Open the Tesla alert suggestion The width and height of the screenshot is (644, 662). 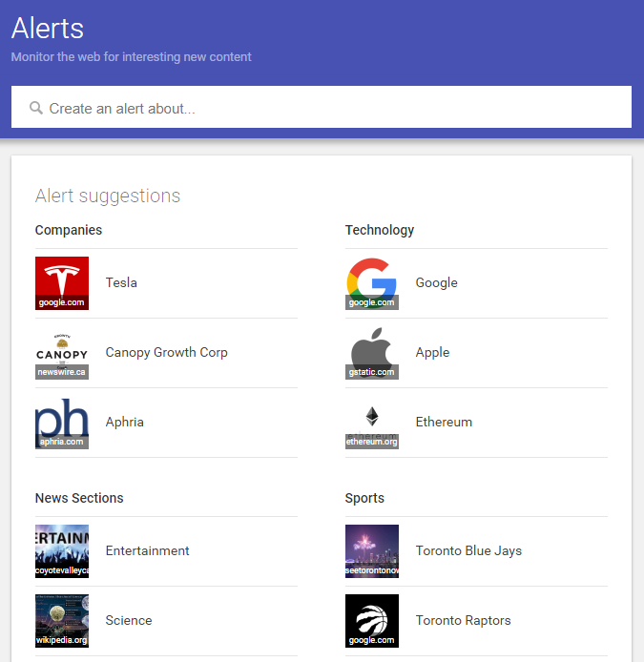[x=166, y=283]
